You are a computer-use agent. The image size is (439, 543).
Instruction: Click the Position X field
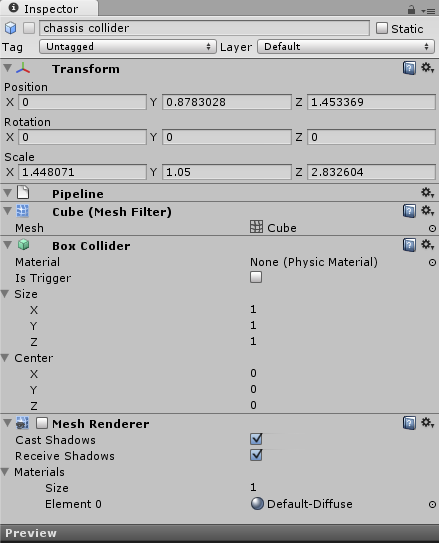pyautogui.click(x=82, y=102)
